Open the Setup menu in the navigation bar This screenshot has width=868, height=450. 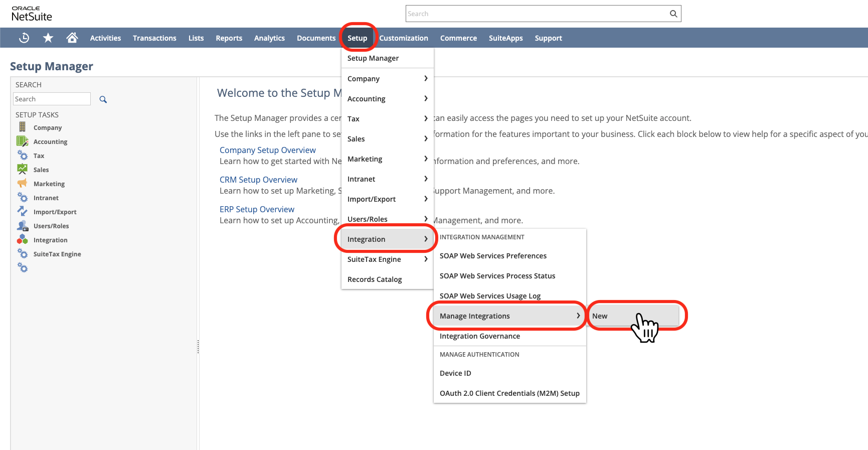(357, 38)
